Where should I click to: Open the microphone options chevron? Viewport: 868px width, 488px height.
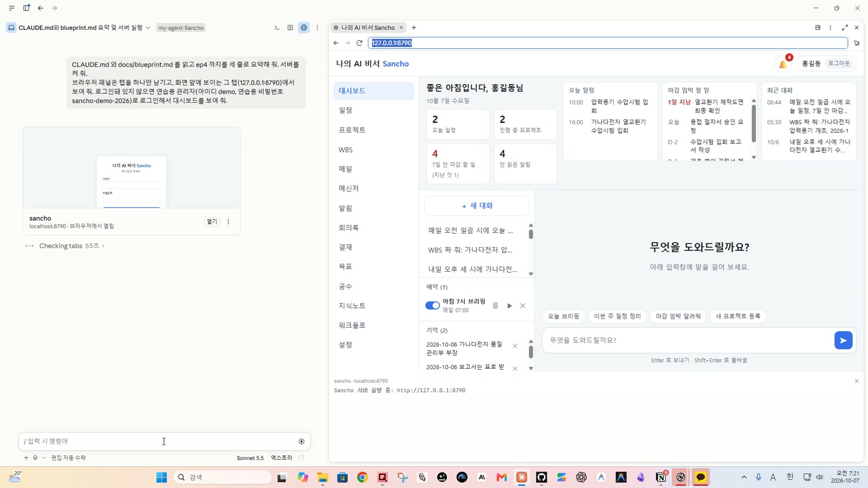click(x=44, y=458)
